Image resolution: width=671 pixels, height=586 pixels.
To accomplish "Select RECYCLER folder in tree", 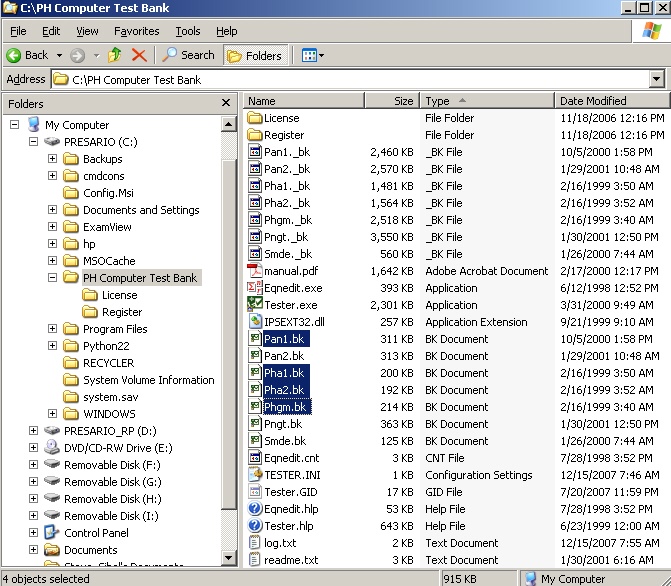I will point(108,363).
